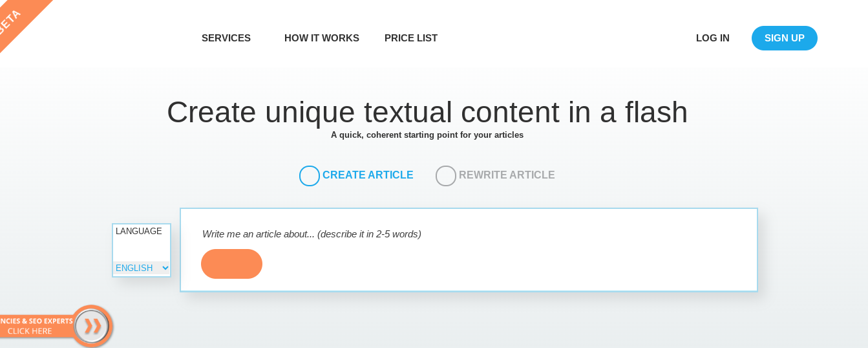The width and height of the screenshot is (868, 348).
Task: Select the Rewrite Article radio circle
Action: tap(446, 176)
